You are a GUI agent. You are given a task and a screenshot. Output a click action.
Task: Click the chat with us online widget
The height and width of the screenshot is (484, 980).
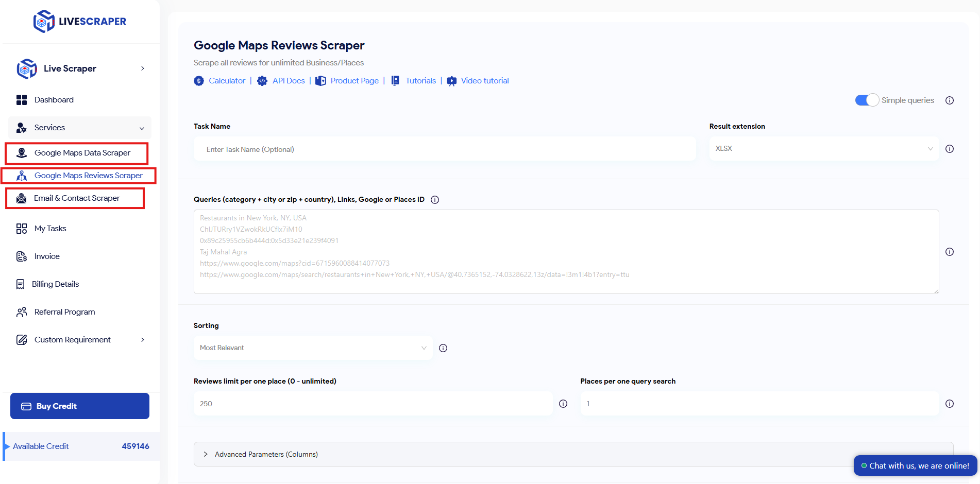[x=916, y=465]
